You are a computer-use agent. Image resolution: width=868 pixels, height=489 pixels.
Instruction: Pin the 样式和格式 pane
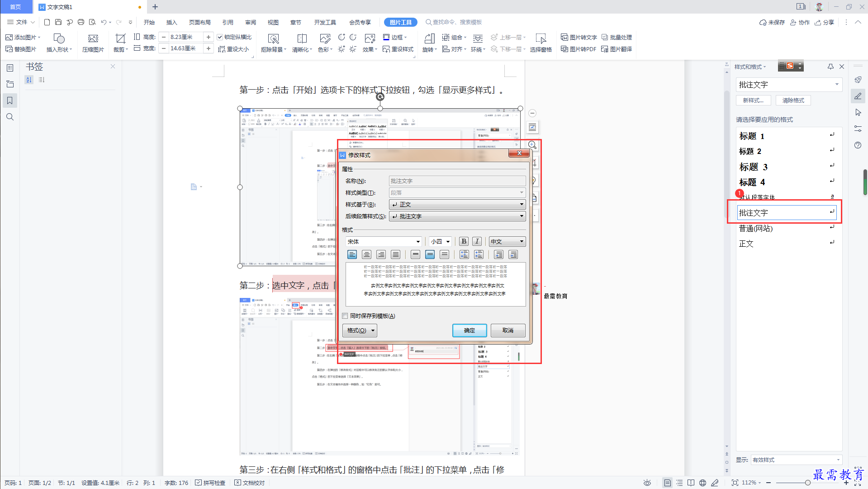830,67
